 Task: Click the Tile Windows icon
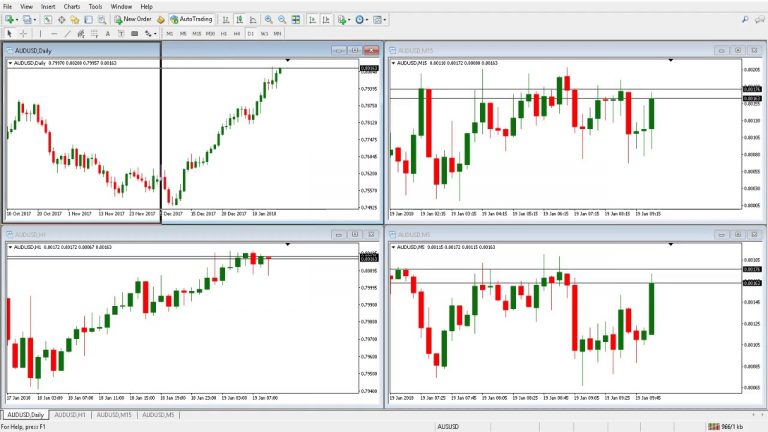[297, 19]
